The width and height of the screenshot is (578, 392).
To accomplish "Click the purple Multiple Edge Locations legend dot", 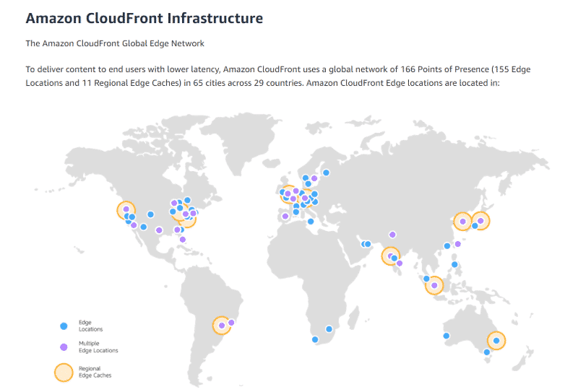I will coord(64,347).
